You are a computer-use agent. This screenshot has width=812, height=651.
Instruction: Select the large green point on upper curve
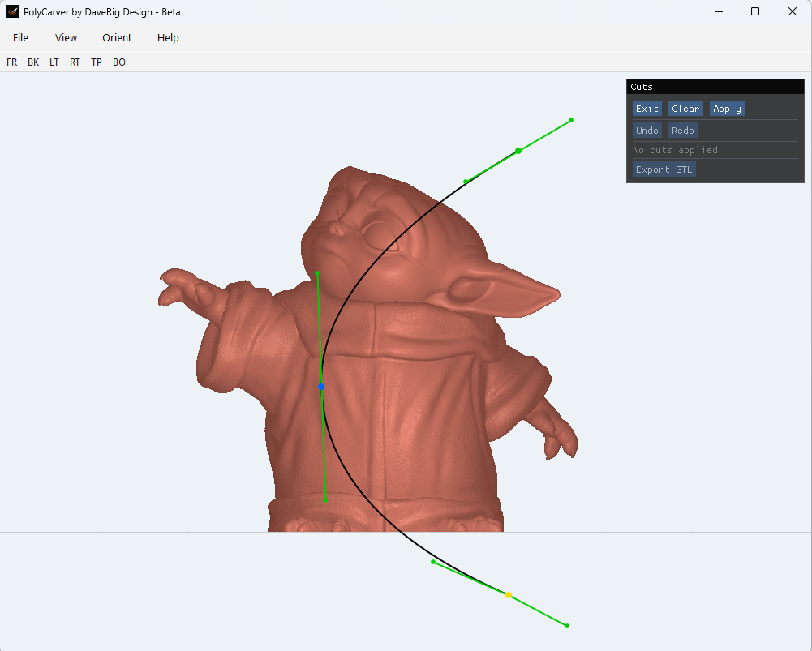[x=518, y=151]
